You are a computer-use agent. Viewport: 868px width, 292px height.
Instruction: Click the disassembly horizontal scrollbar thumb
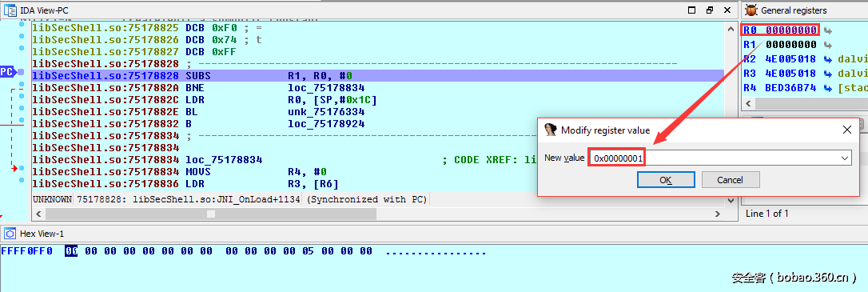(210, 214)
